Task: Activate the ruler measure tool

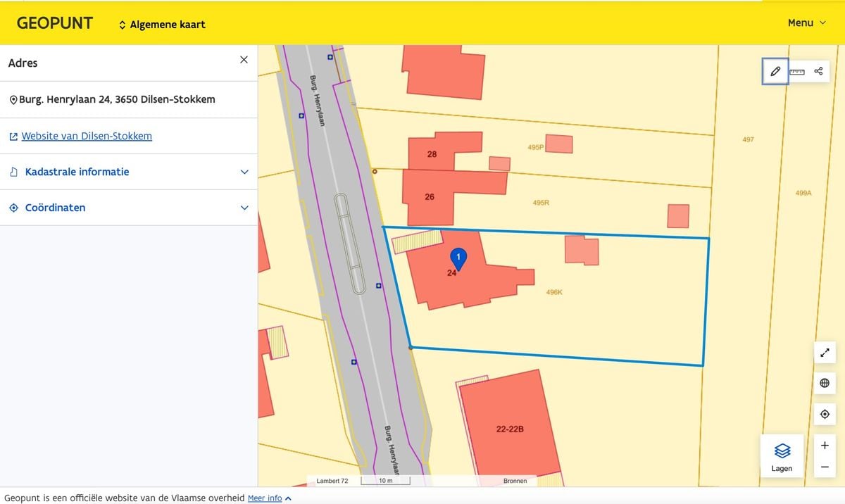Action: coord(797,71)
